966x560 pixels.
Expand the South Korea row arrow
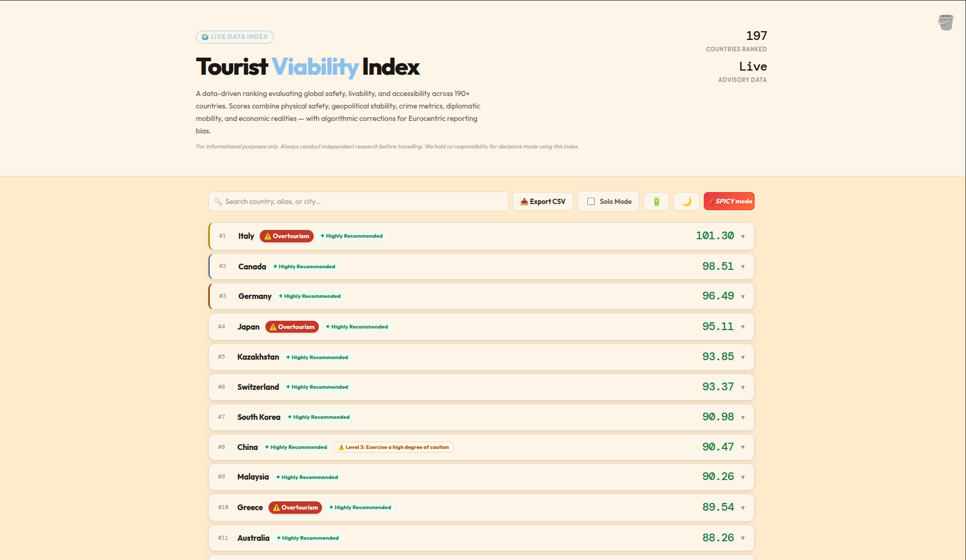tap(743, 418)
